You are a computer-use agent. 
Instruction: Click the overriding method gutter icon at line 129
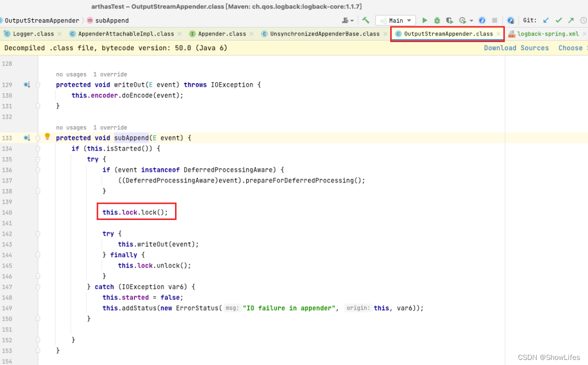point(26,85)
